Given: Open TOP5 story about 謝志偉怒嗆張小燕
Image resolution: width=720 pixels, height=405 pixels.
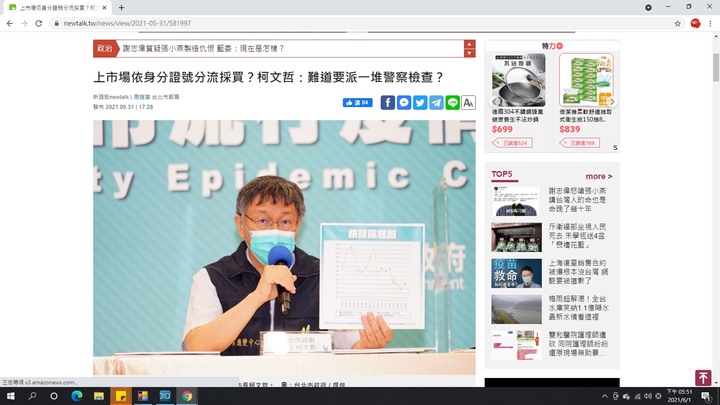Looking at the screenshot, I should [x=577, y=200].
